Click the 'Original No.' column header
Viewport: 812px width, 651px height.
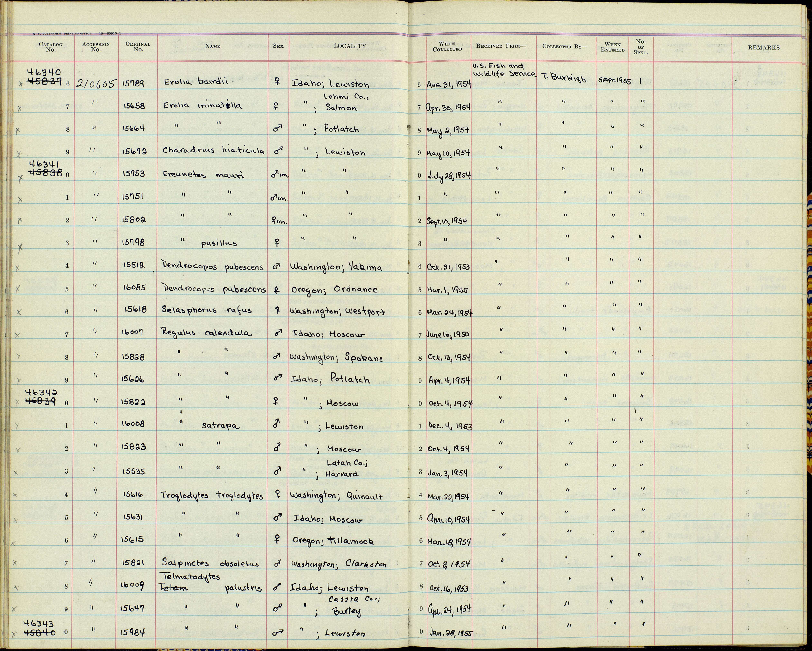(x=138, y=47)
